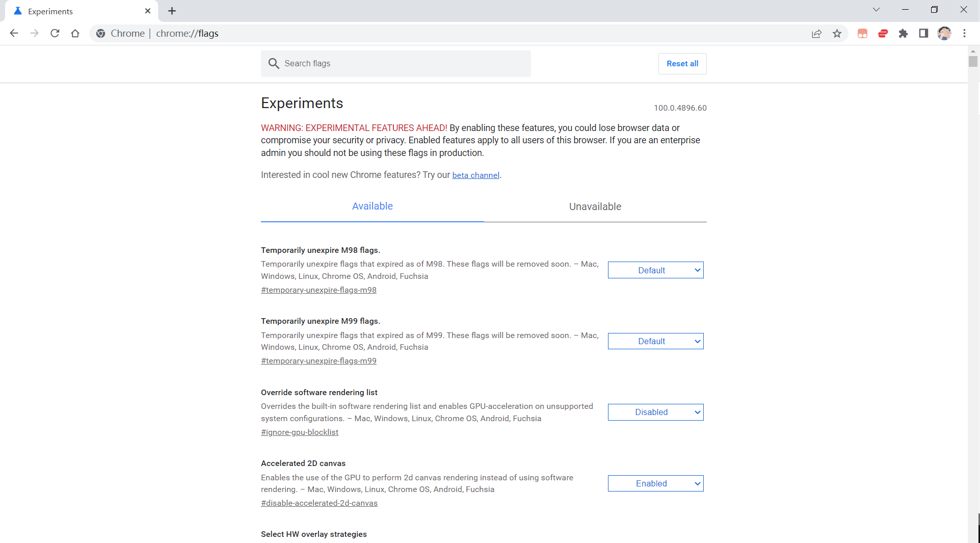
Task: Switch to the Unavailable tab
Action: pos(595,206)
